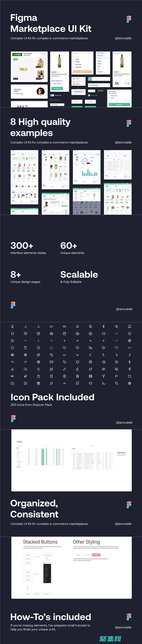142x644 pixels.
Task: Click the bell notification icon
Action: point(77,326)
